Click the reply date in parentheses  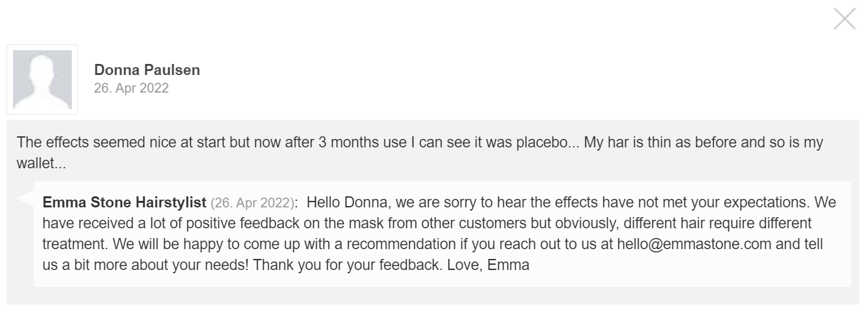click(x=253, y=202)
